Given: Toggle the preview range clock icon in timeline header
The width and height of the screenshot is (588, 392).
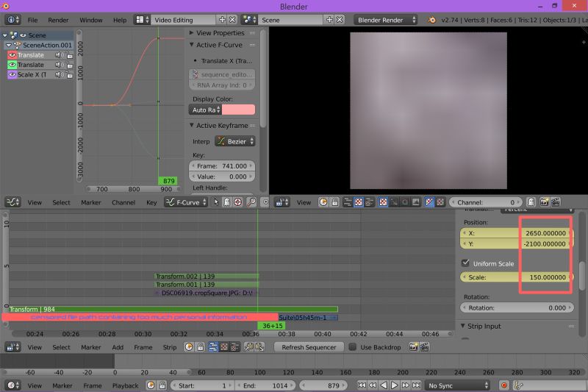Looking at the screenshot, I should point(151,385).
